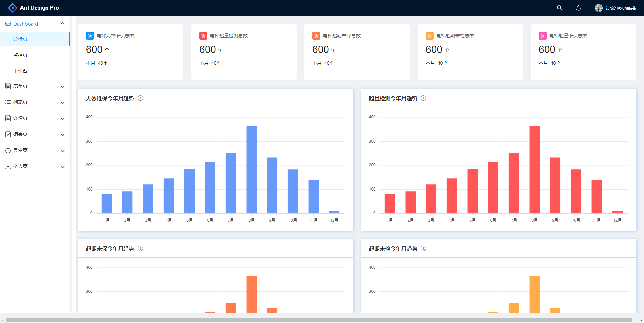Click the 异常页 warning icon
The width and height of the screenshot is (644, 323).
tap(8, 151)
